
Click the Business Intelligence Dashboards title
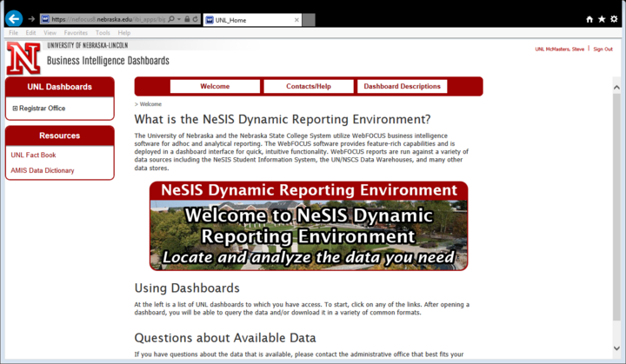click(108, 61)
